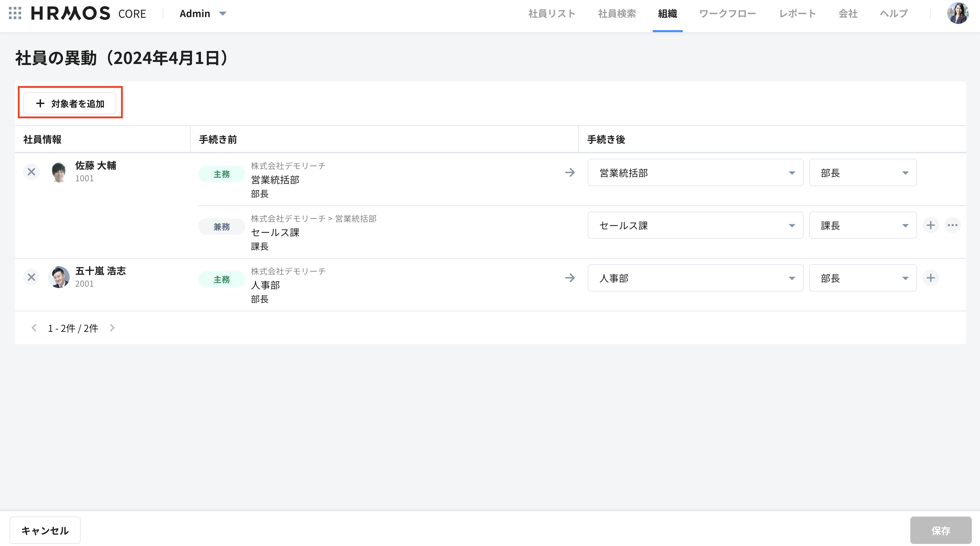Open 営業統括部 department dropdown
This screenshot has height=546, width=980.
(695, 173)
